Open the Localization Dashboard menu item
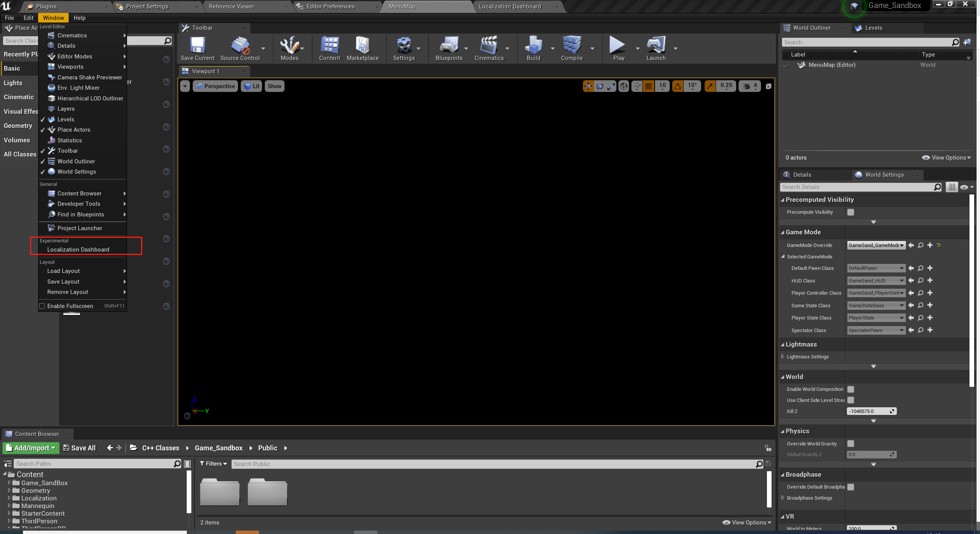This screenshot has height=534, width=980. tap(78, 249)
